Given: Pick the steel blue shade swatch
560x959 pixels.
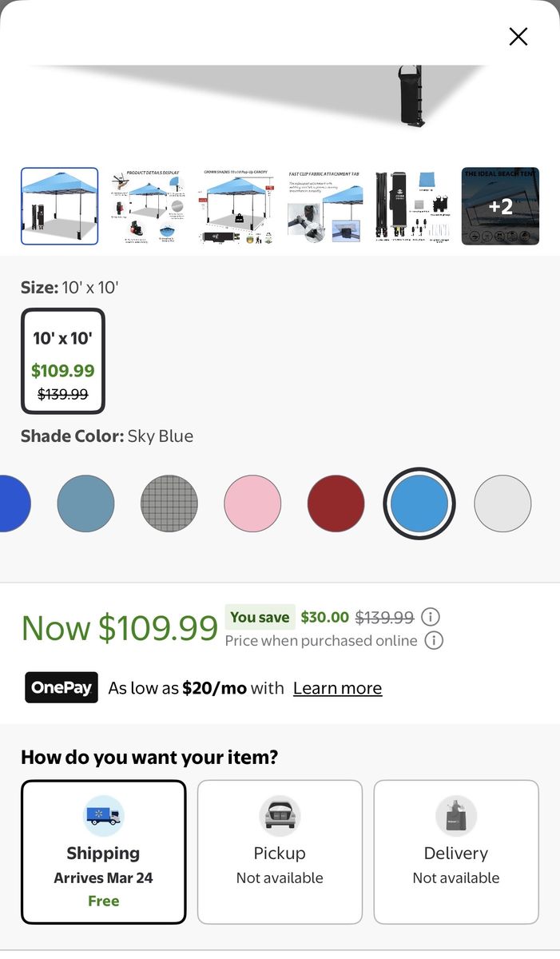Looking at the screenshot, I should [x=85, y=503].
